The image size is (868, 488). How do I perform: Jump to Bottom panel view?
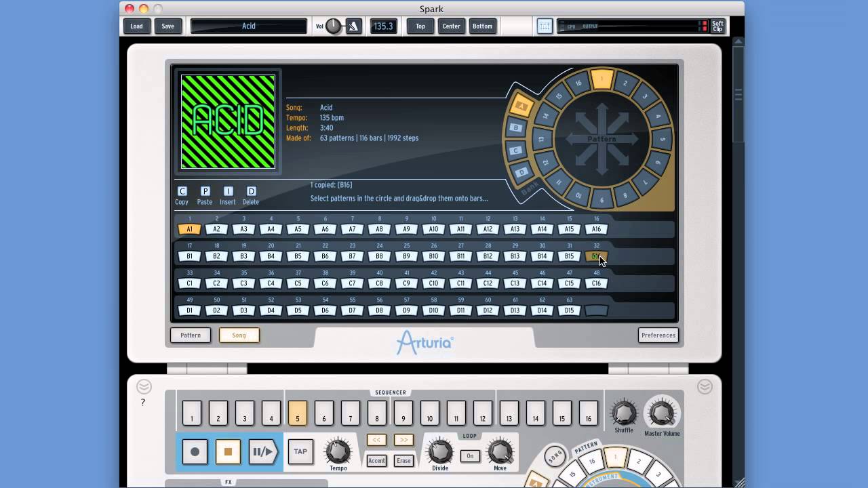(482, 26)
